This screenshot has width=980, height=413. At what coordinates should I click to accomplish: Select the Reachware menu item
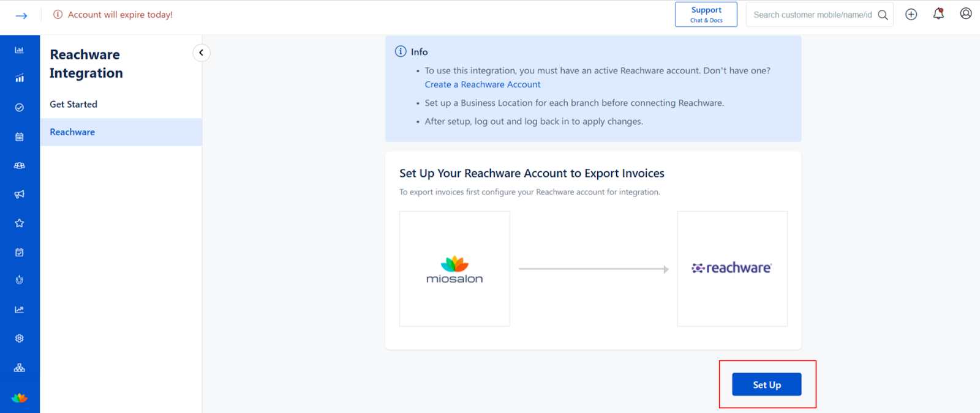(121, 132)
